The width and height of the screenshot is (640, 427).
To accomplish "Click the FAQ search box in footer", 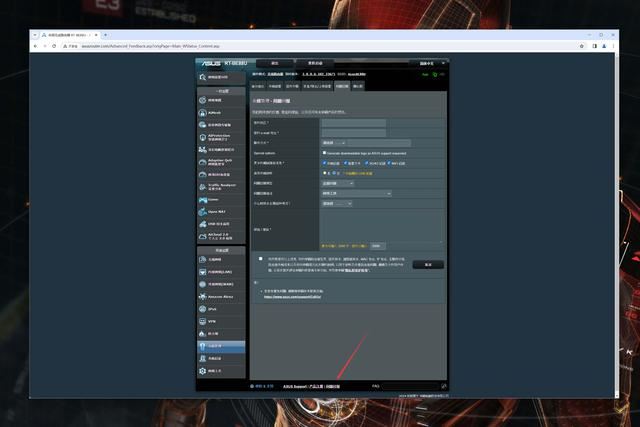I will (x=410, y=385).
